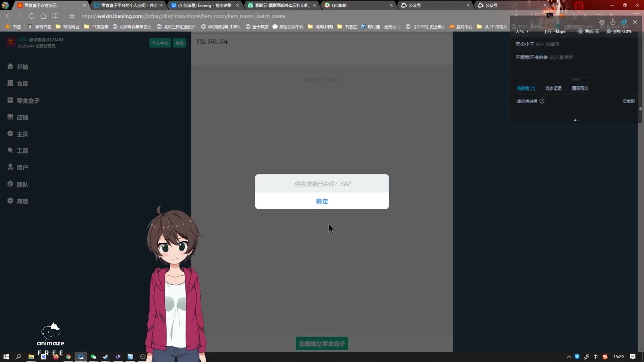Image resolution: width=644 pixels, height=362 pixels.
Task: Open the notification center icon
Action: (x=633, y=357)
